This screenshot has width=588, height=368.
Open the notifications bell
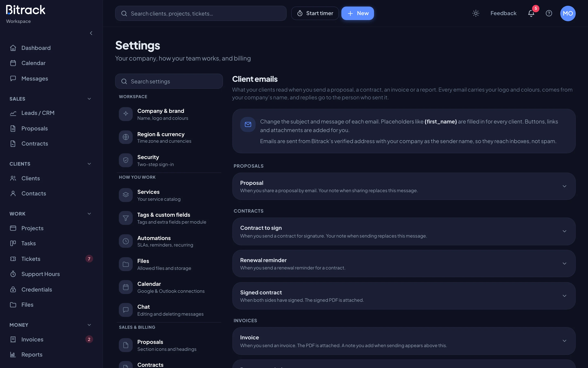531,13
